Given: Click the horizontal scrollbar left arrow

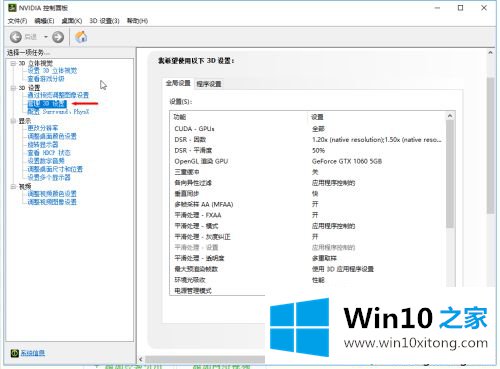Looking at the screenshot, I should [x=141, y=359].
